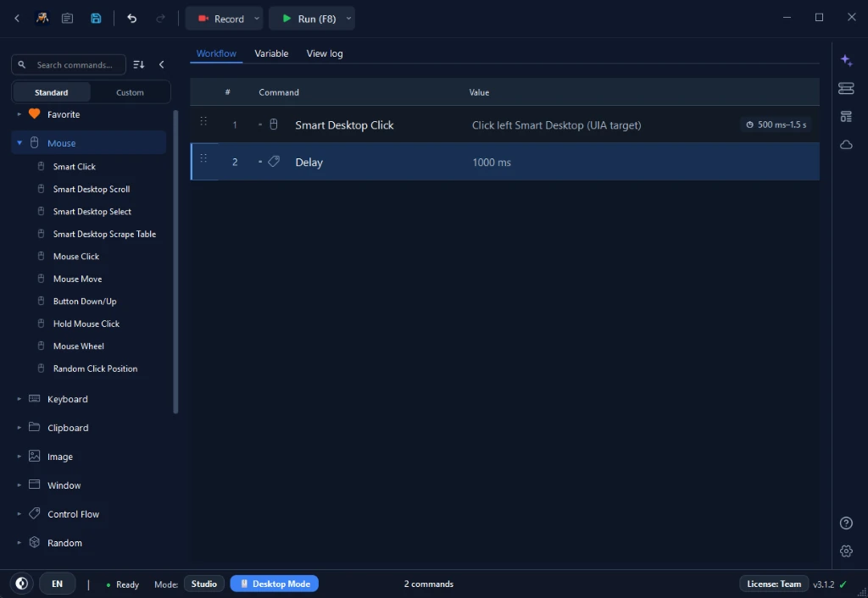Toggle theme with the contrast icon

[x=21, y=584]
